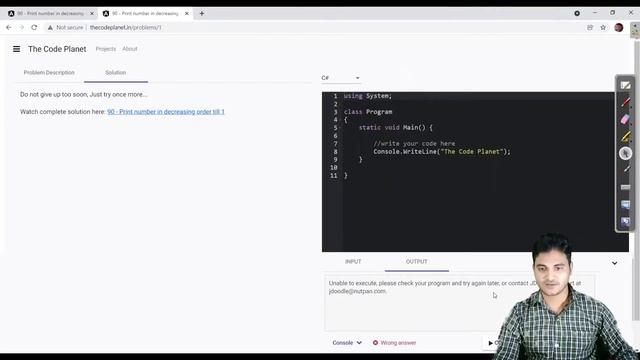Open the Chrome profile avatar

[x=619, y=27]
